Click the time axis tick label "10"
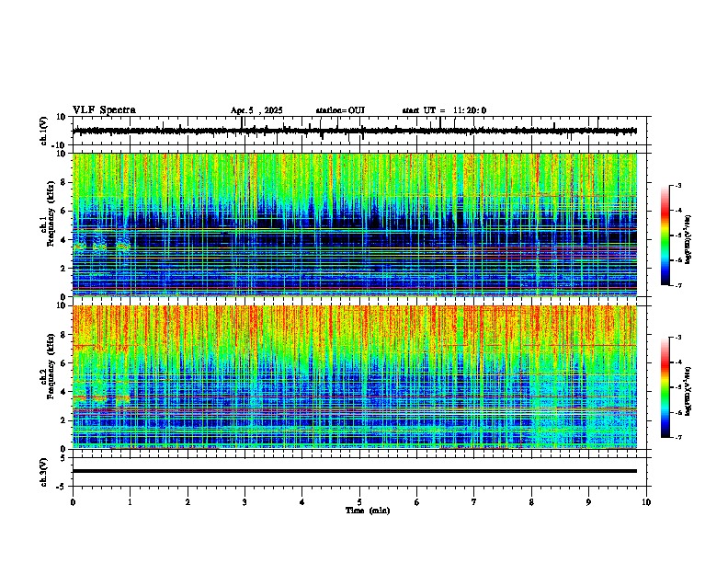The height and width of the screenshot is (563, 728). [646, 502]
